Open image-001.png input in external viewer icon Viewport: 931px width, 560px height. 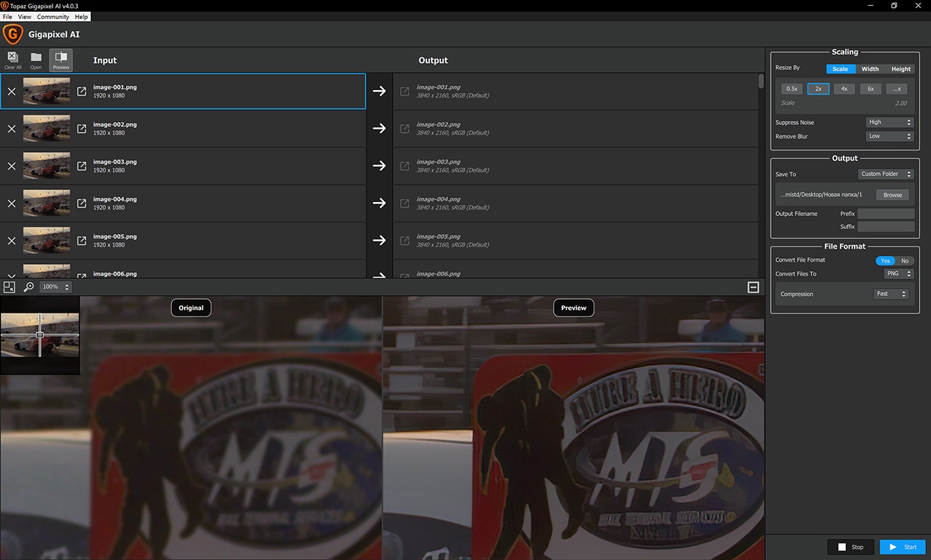tap(81, 92)
